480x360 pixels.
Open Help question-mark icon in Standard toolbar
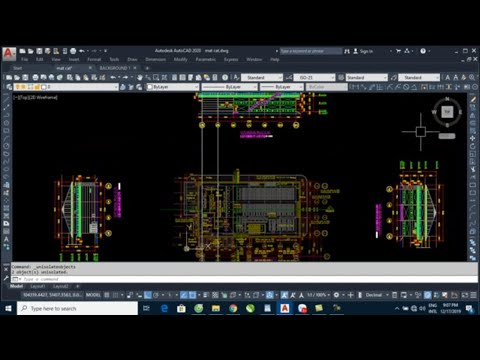(225, 78)
